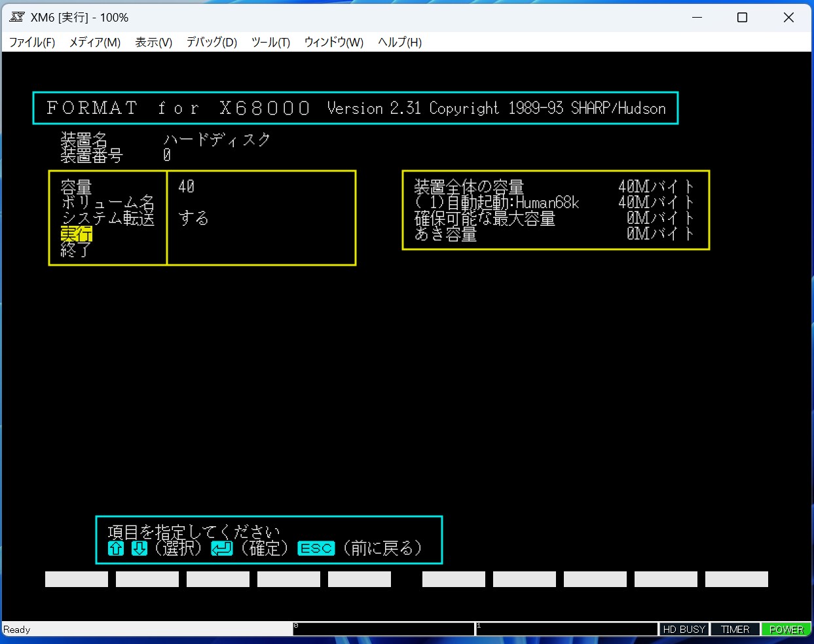Open the ヘルプ(H) menu
The height and width of the screenshot is (644, 814).
[x=399, y=43]
